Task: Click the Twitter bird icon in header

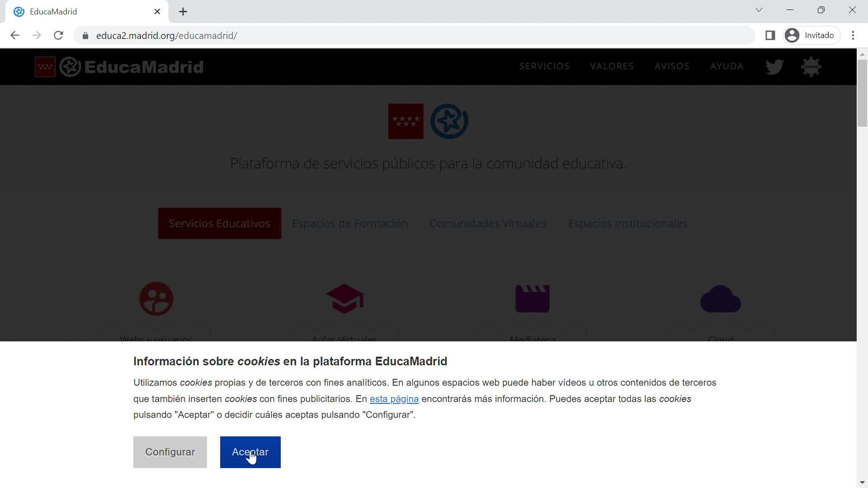Action: click(774, 67)
